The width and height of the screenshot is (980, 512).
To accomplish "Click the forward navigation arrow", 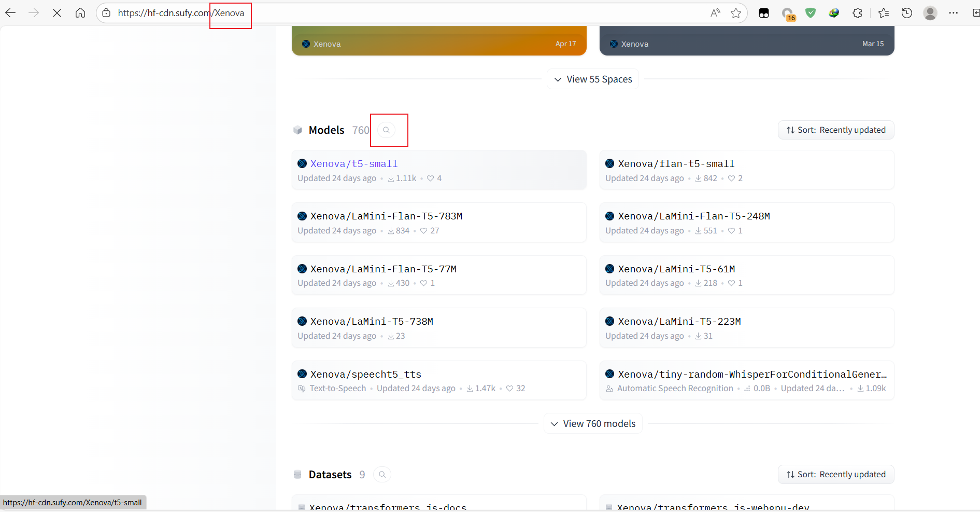I will [34, 13].
